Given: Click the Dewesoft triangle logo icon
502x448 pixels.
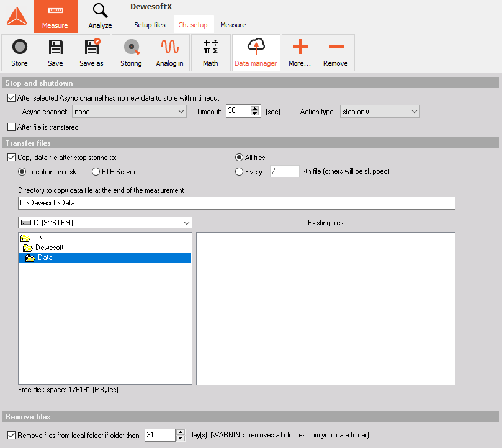Looking at the screenshot, I should click(17, 16).
